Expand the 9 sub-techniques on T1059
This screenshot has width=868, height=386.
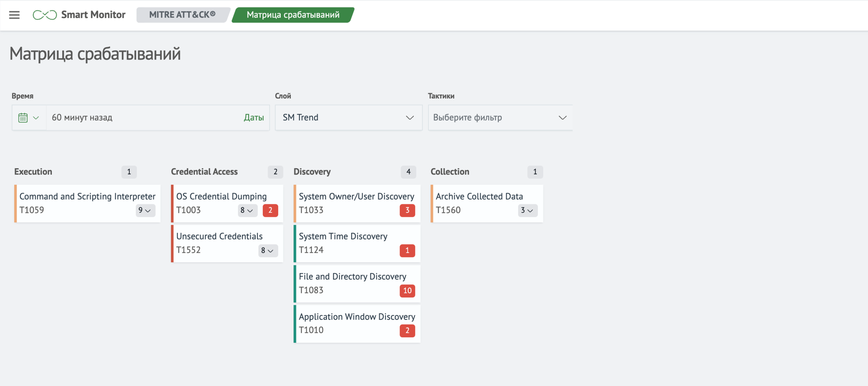click(x=145, y=210)
